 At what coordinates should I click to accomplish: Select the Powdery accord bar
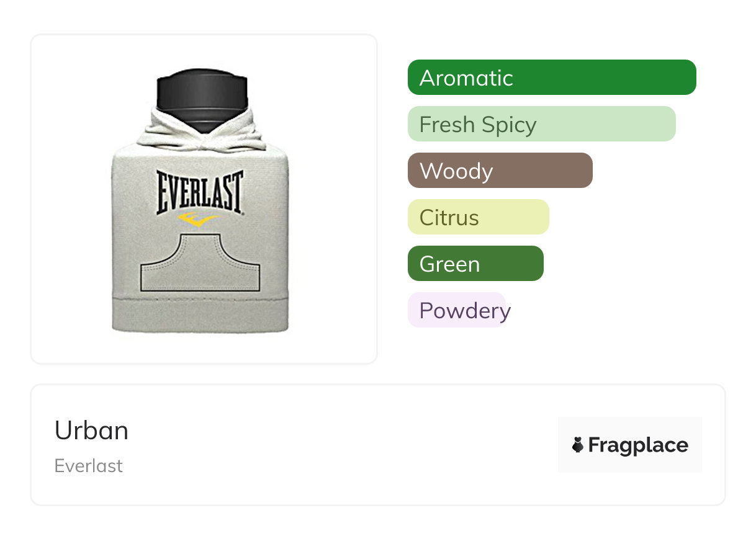(x=457, y=310)
